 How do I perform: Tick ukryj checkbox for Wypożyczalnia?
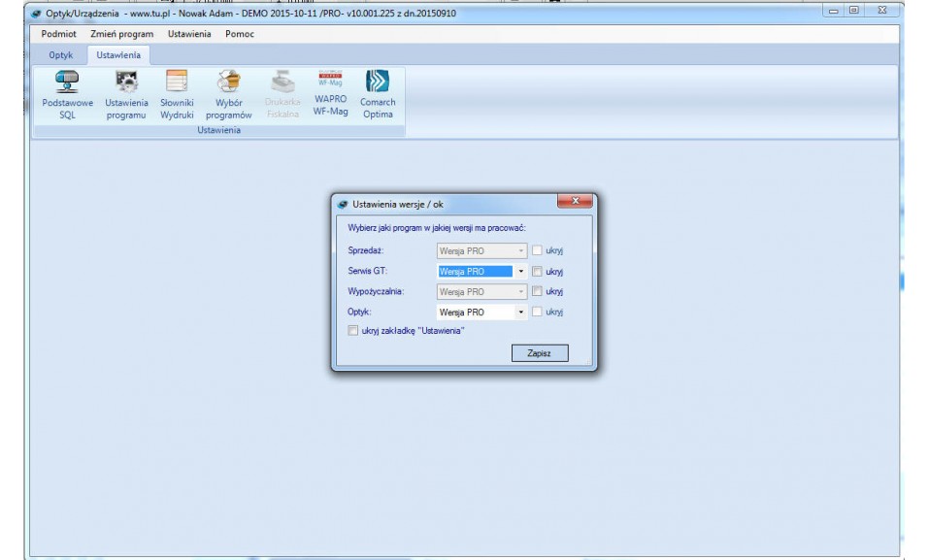click(x=537, y=291)
